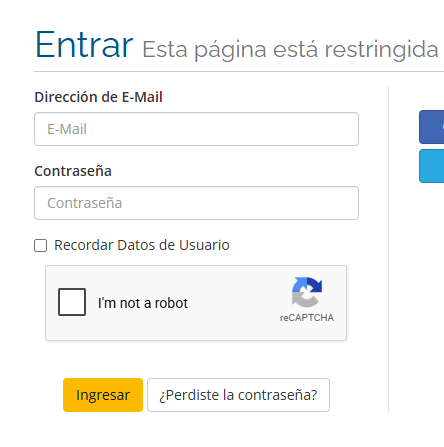Click blank space left of Ingresar button
This screenshot has width=444, height=447.
(x=47, y=395)
